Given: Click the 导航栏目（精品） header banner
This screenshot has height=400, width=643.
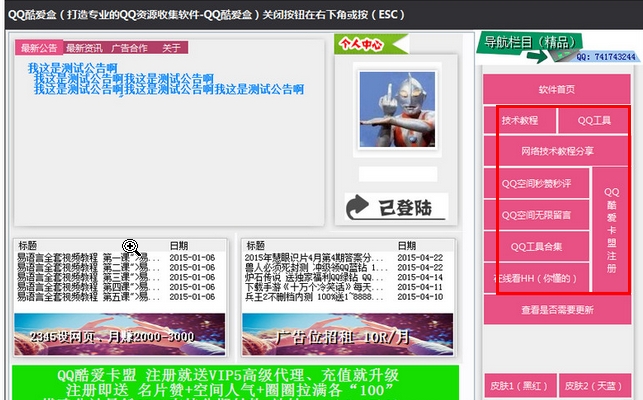Looking at the screenshot, I should (531, 43).
